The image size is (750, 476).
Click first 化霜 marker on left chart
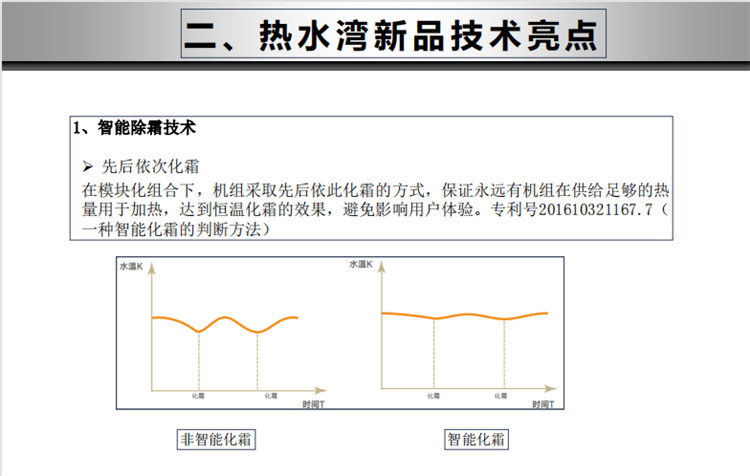(198, 396)
